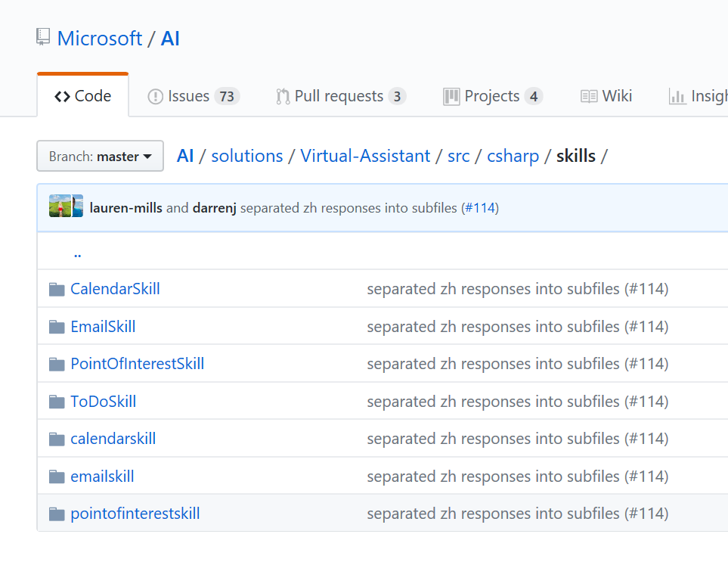Open the Insights tab
728x562 pixels.
click(698, 96)
